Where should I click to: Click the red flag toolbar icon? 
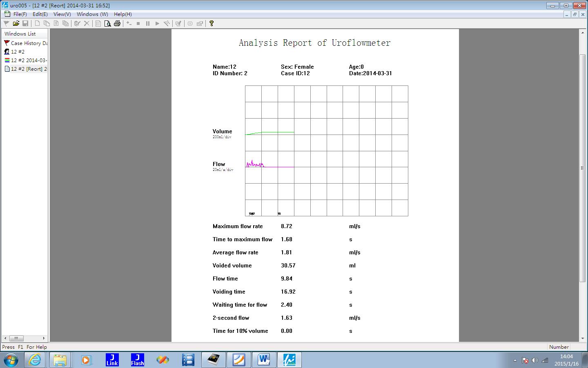(6, 24)
